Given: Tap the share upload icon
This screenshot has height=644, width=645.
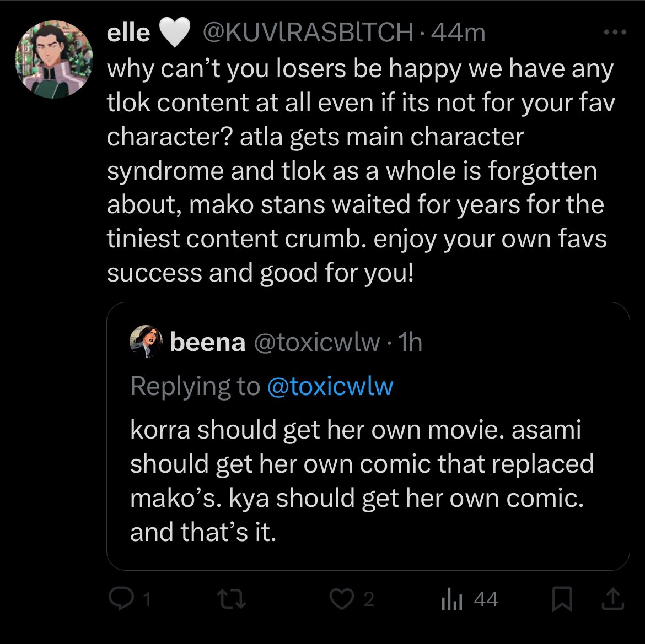Looking at the screenshot, I should tap(614, 598).
